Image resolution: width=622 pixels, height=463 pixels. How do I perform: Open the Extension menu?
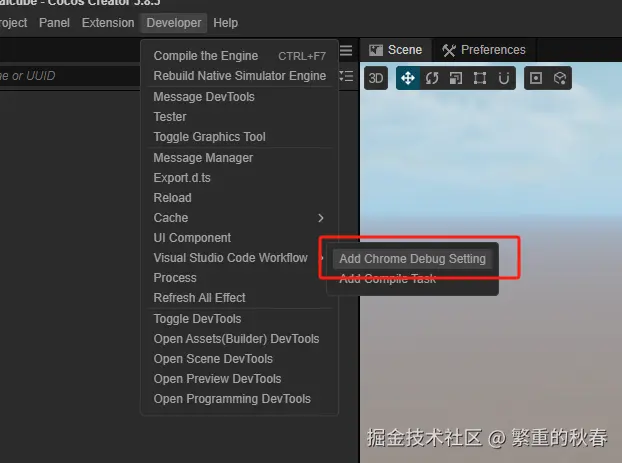[108, 23]
